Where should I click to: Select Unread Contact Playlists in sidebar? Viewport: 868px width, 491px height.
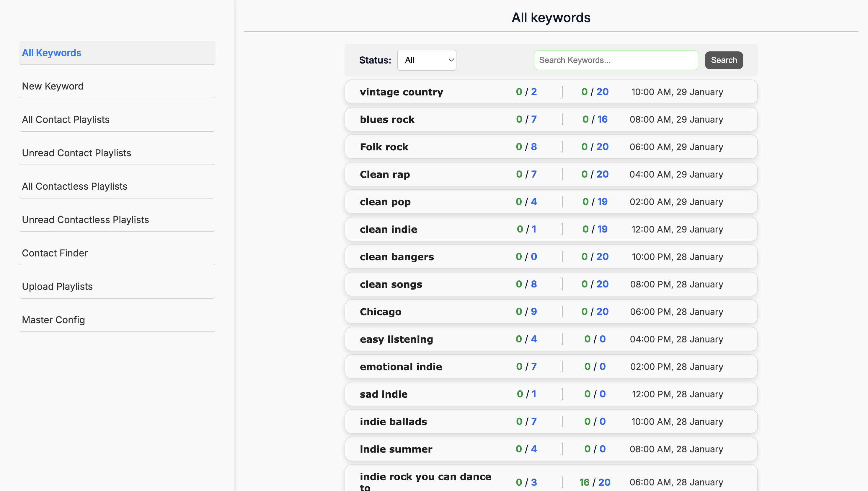coord(117,153)
